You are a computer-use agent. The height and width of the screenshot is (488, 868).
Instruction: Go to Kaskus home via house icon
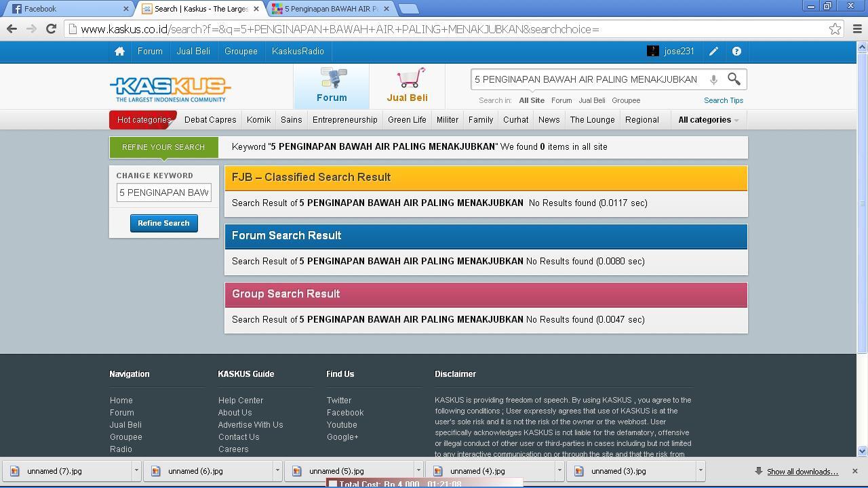point(119,52)
